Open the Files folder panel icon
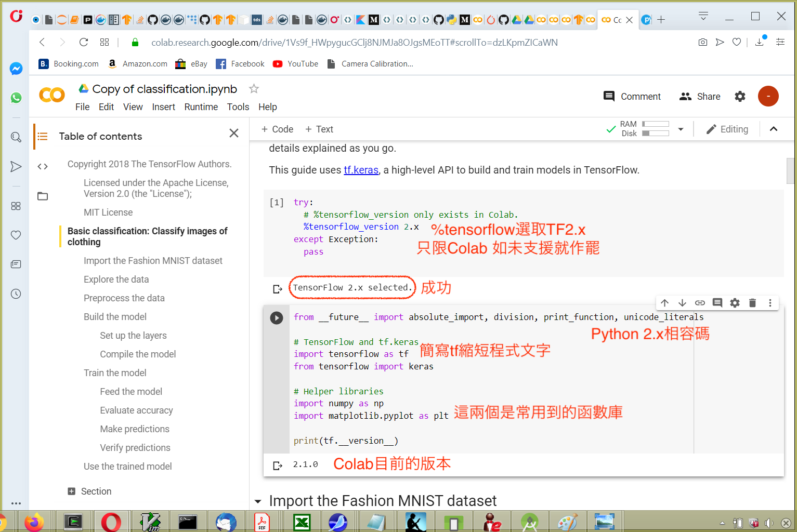Viewport: 797px width, 532px height. (x=43, y=196)
